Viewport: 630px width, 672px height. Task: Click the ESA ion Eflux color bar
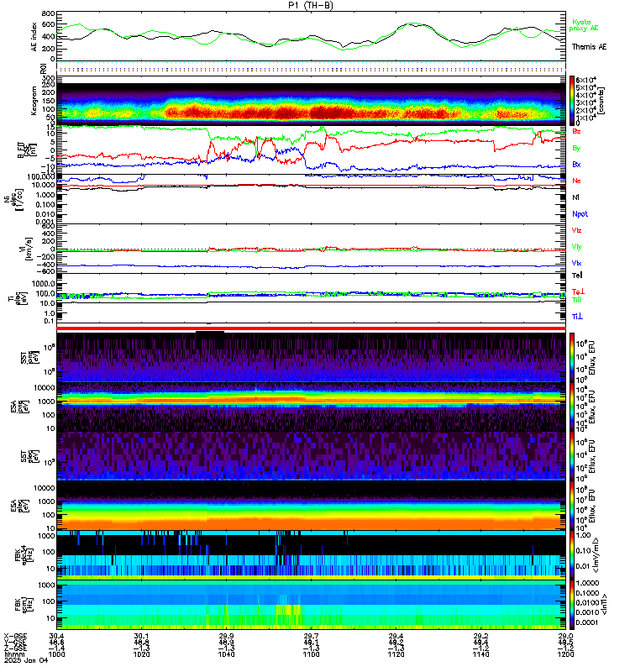572,407
